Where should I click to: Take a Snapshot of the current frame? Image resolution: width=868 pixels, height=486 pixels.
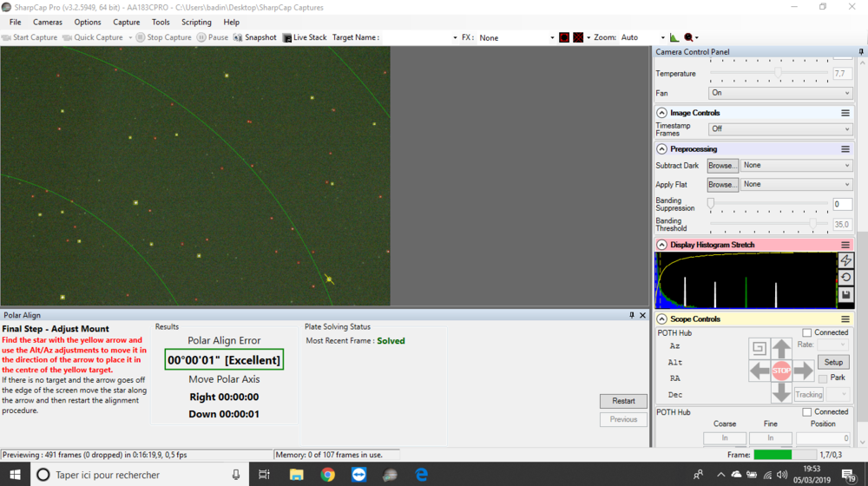point(254,37)
